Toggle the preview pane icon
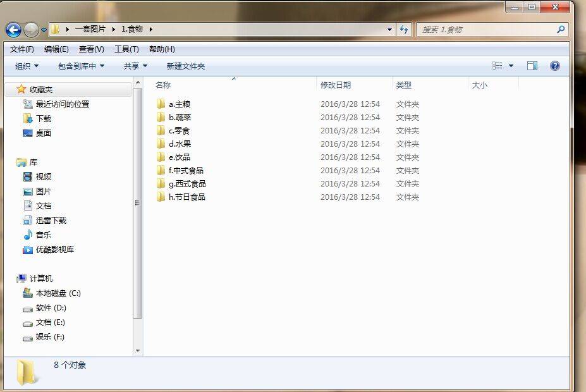 click(x=532, y=65)
